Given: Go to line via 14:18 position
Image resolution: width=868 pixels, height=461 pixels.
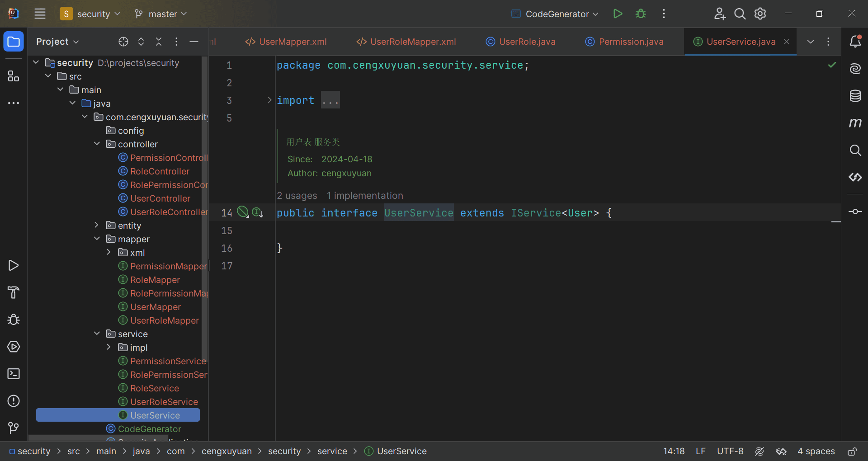Looking at the screenshot, I should tap(674, 451).
